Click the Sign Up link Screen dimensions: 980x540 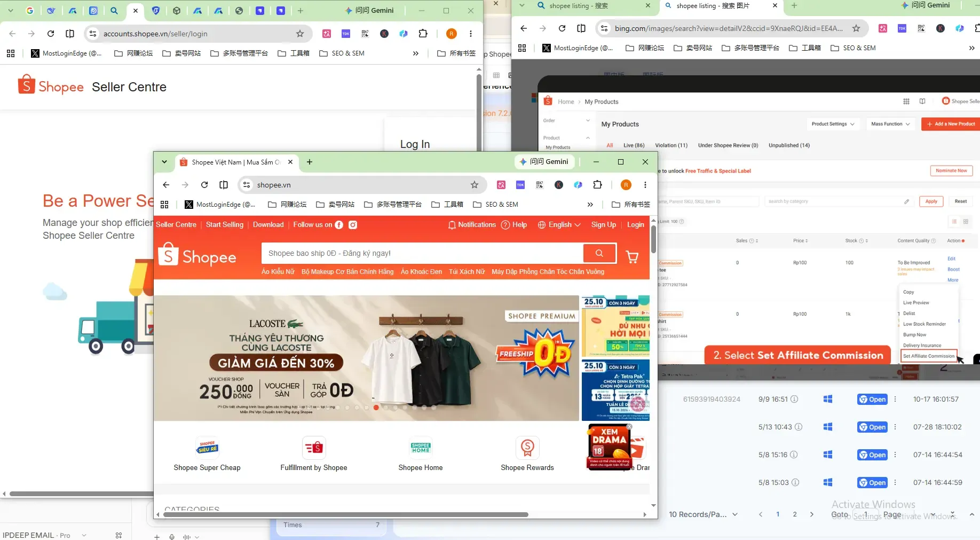tap(604, 225)
